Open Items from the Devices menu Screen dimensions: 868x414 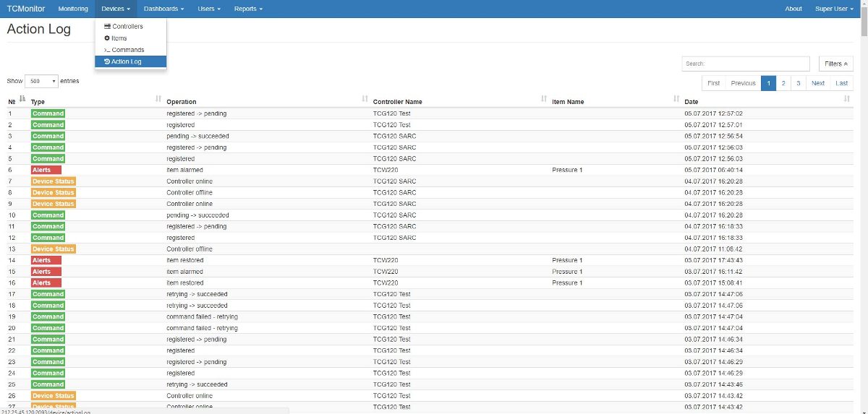131,38
